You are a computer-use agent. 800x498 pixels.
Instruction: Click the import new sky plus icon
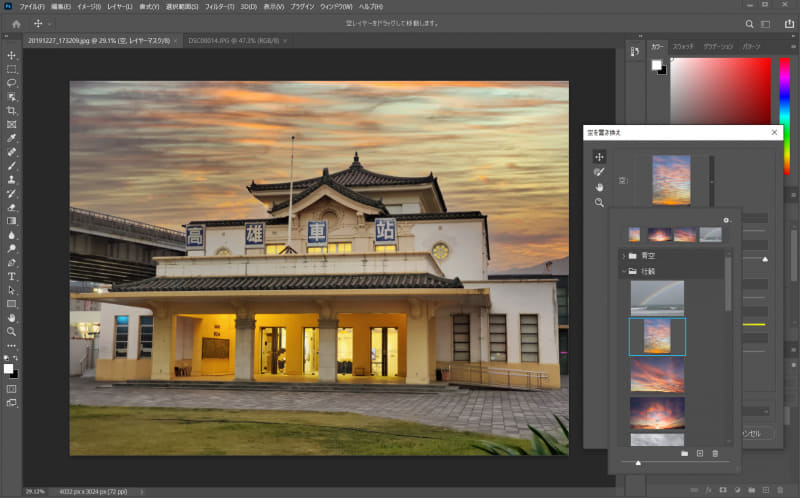pos(699,453)
